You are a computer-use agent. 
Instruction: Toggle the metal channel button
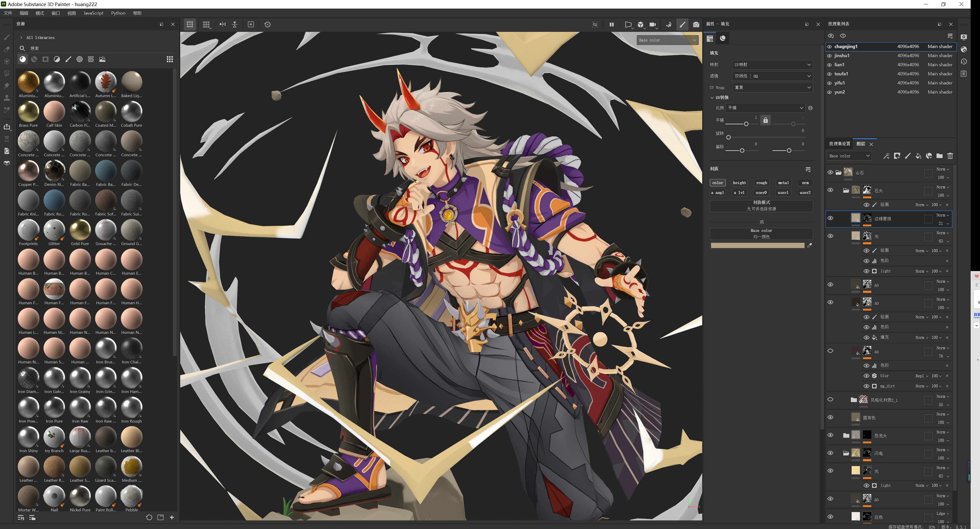783,183
